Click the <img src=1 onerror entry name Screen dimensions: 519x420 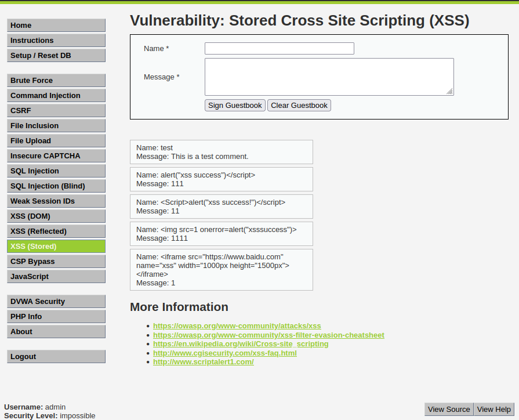(x=216, y=230)
